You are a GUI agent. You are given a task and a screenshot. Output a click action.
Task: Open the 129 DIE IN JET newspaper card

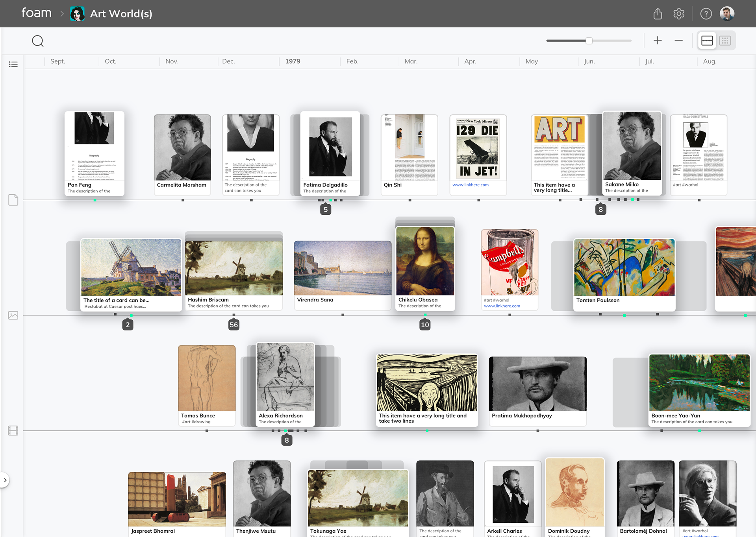[x=478, y=155]
